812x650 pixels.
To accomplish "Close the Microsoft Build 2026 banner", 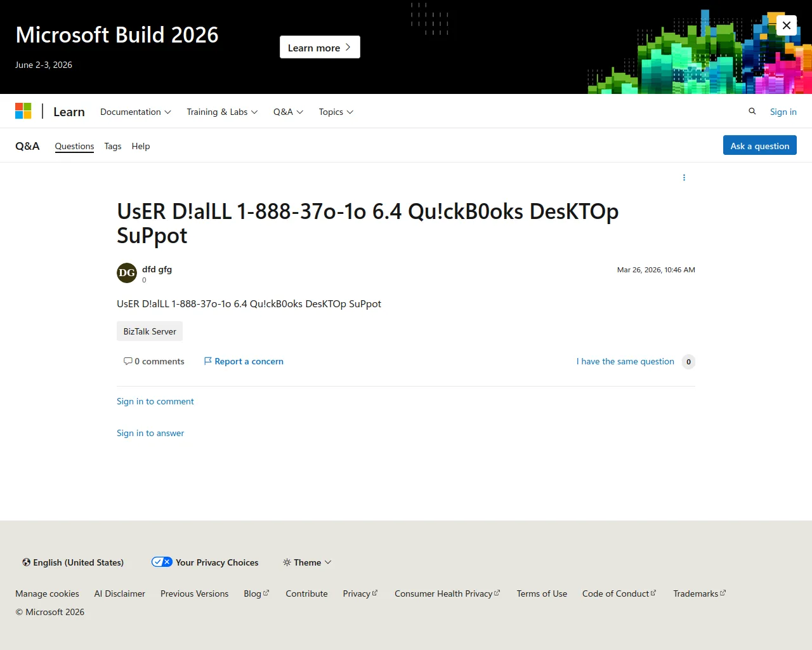I will tap(787, 25).
